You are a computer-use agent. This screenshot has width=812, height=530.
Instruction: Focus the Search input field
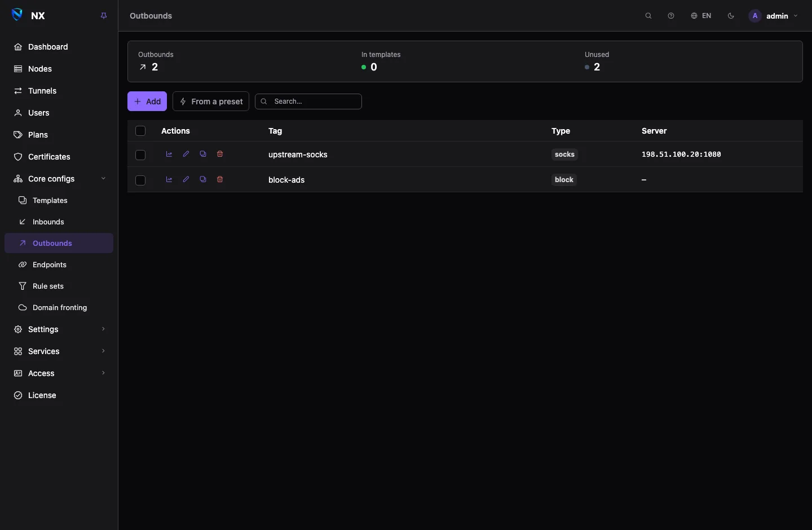point(308,101)
